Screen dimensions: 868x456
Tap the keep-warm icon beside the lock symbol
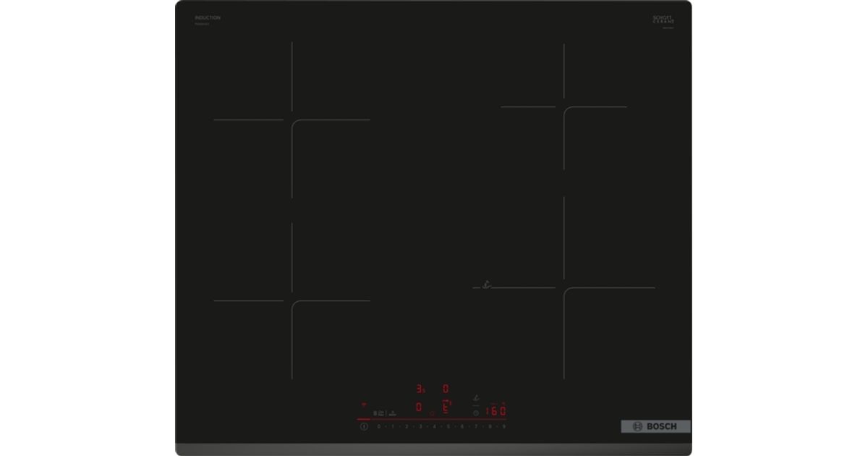click(392, 413)
